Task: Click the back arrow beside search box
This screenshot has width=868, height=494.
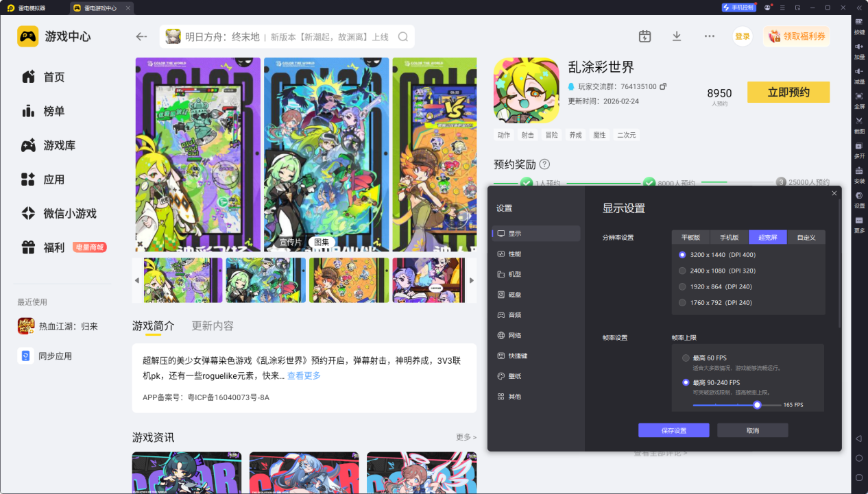Action: (x=141, y=36)
